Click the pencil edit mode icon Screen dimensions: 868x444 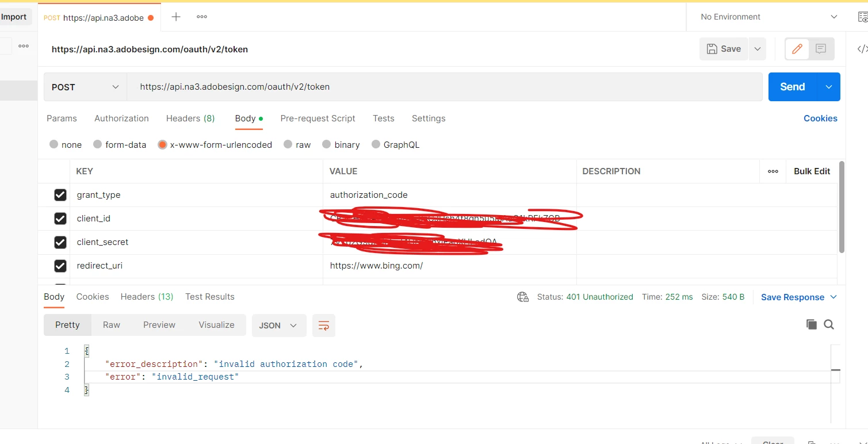coord(797,49)
